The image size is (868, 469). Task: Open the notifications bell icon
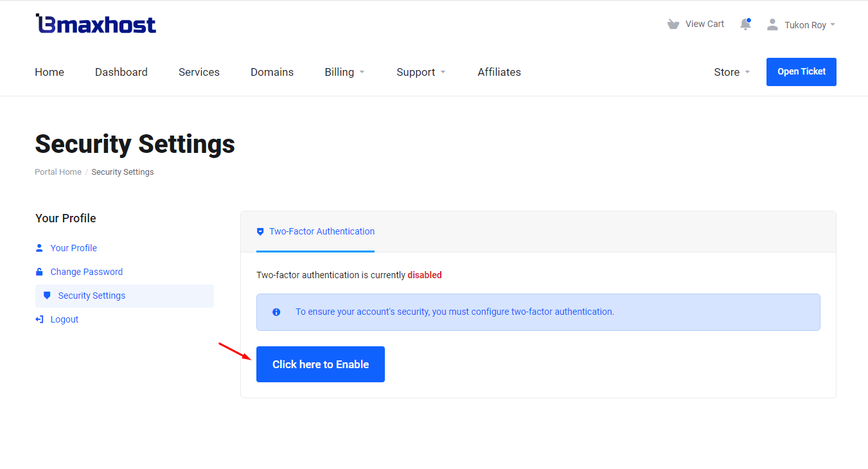745,24
